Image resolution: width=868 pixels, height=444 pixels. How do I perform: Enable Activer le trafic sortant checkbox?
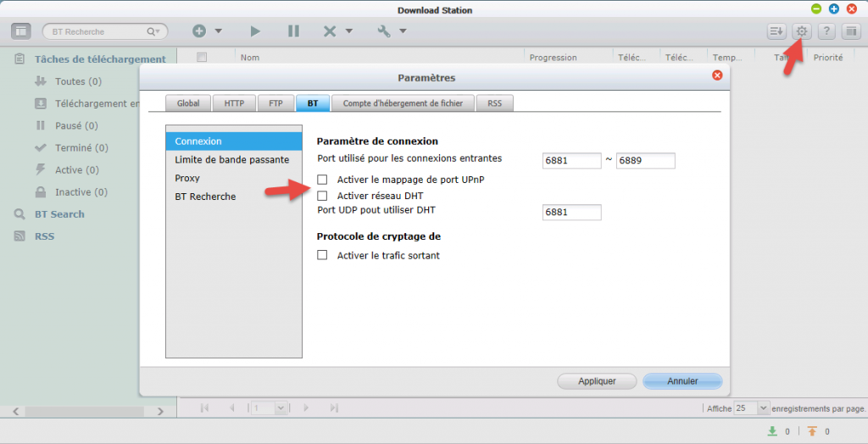pyautogui.click(x=322, y=255)
